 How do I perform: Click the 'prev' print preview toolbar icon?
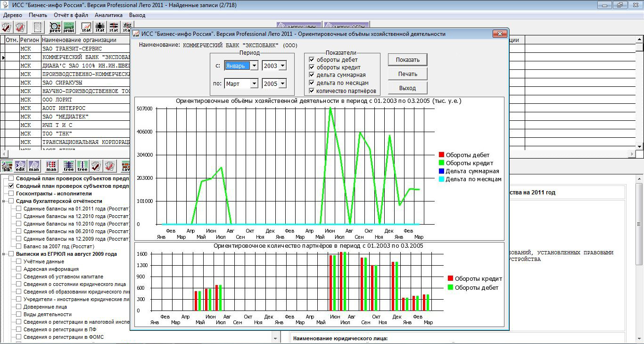tap(55, 27)
